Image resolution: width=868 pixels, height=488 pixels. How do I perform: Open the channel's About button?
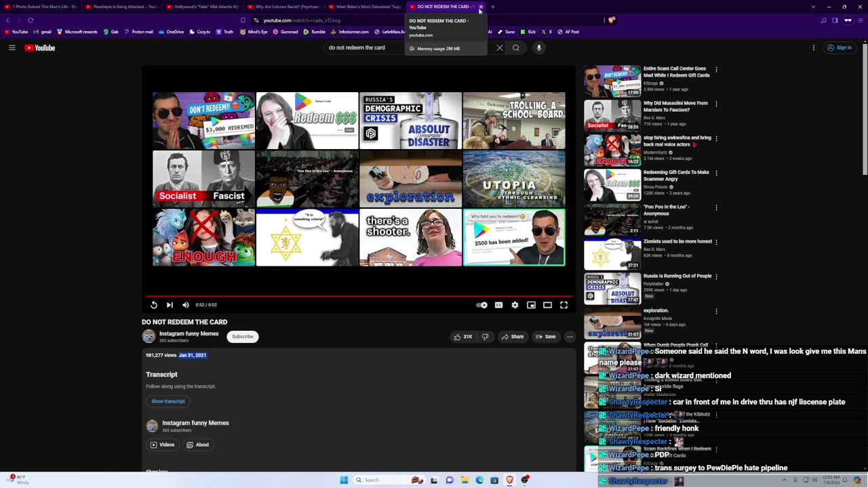(x=198, y=445)
